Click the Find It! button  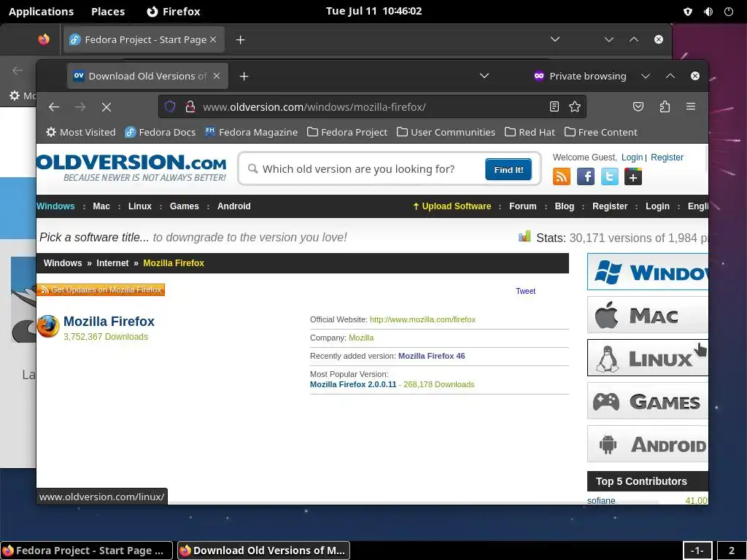pyautogui.click(x=508, y=169)
